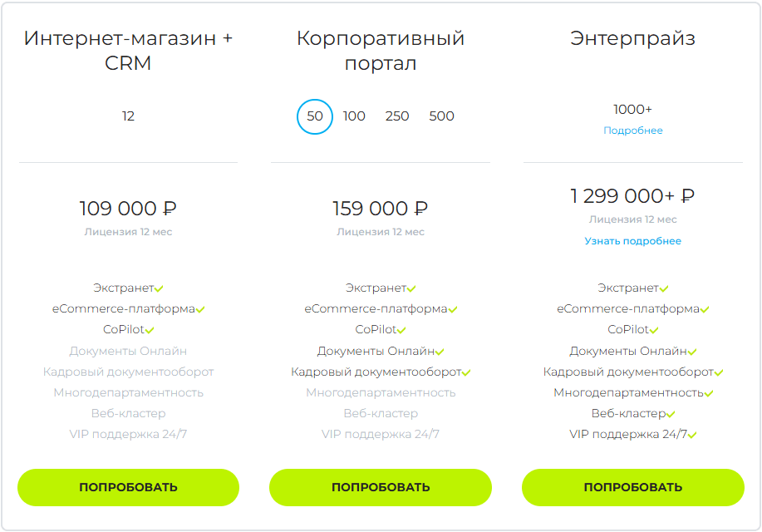The height and width of the screenshot is (532, 762).
Task: Click checkmark next to Веб-кластер in Энтерпрайз
Action: point(671,414)
